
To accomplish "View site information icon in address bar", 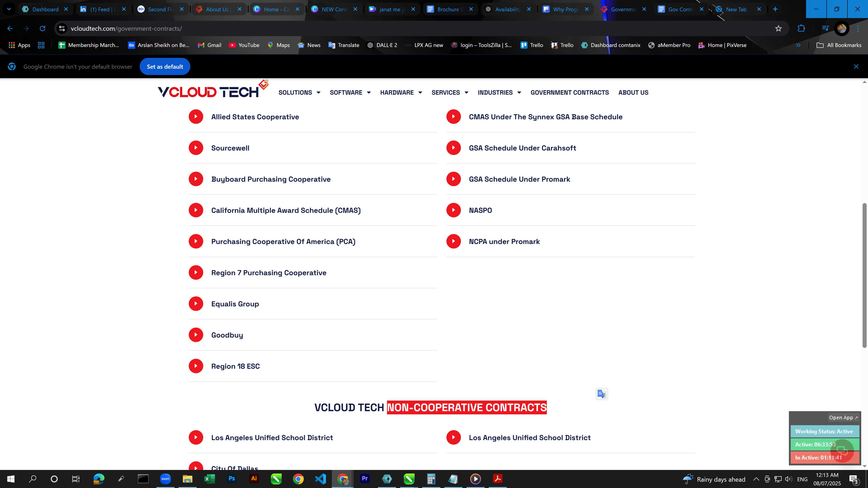I will [x=62, y=29].
